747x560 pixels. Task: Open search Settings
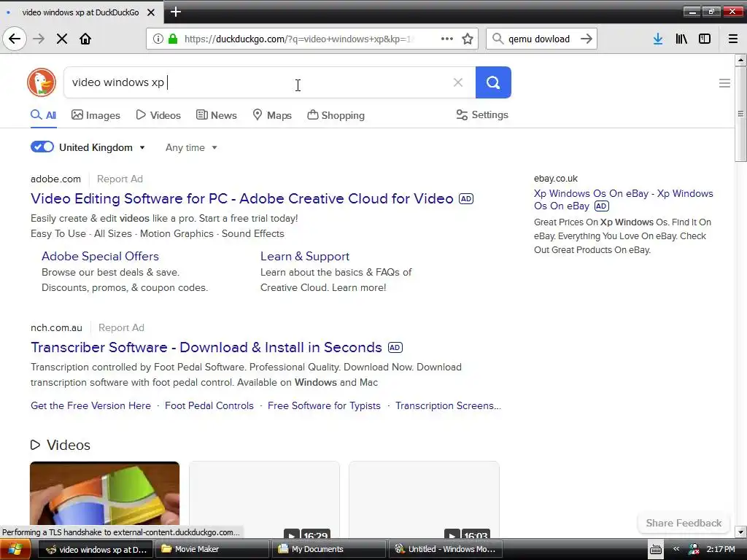click(482, 114)
